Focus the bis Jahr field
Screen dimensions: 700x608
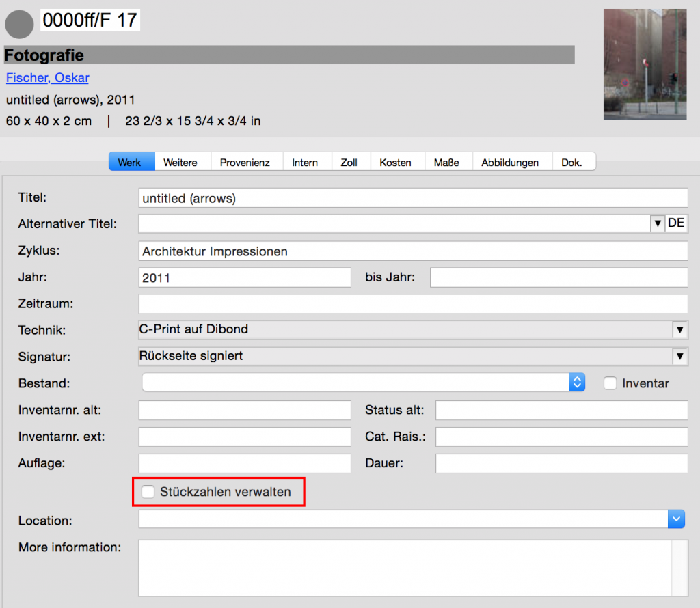(x=559, y=277)
